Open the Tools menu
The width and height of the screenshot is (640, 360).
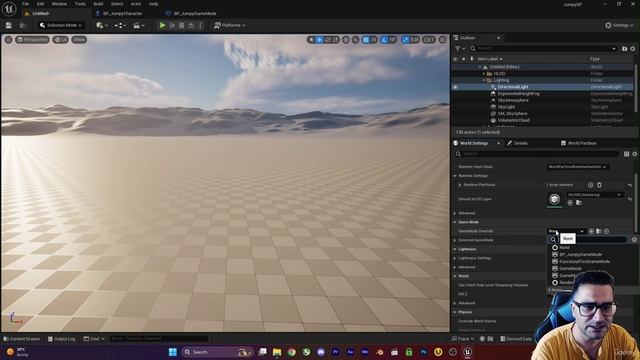[x=80, y=4]
